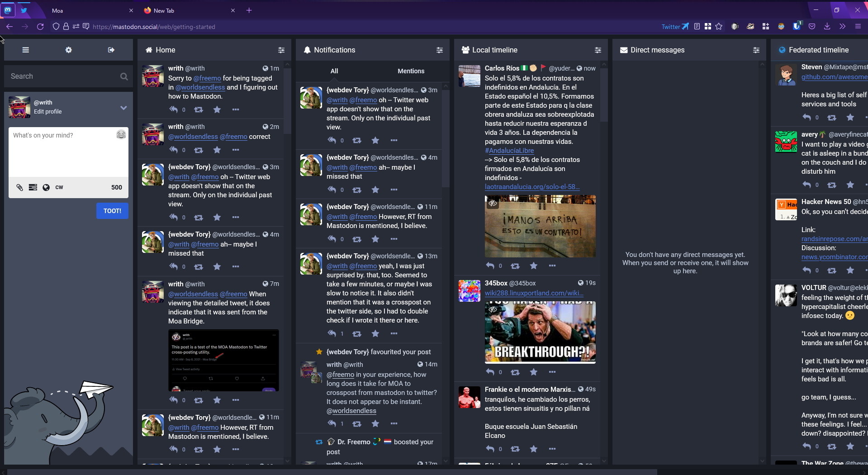This screenshot has width=868, height=475.
Task: Open Home column settings
Action: [281, 50]
